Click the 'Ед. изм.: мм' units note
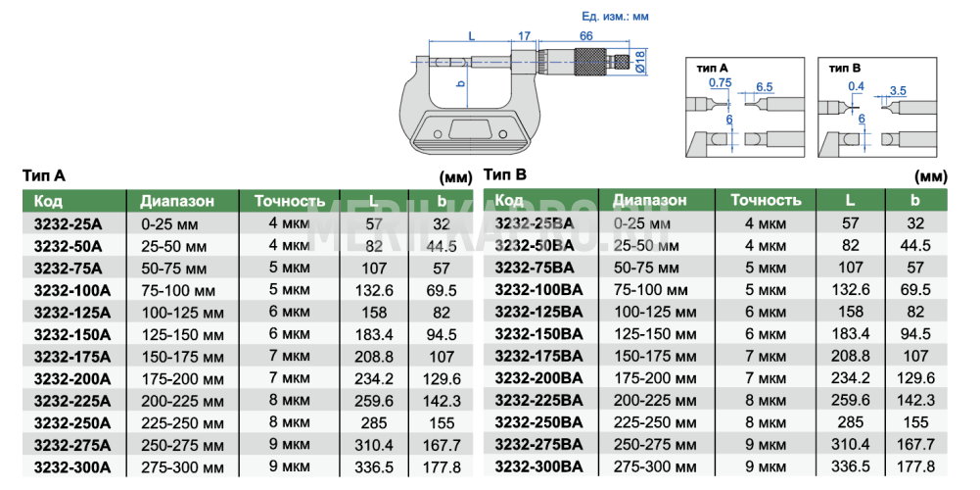Viewport: 980px width, 490px height. coord(615,17)
